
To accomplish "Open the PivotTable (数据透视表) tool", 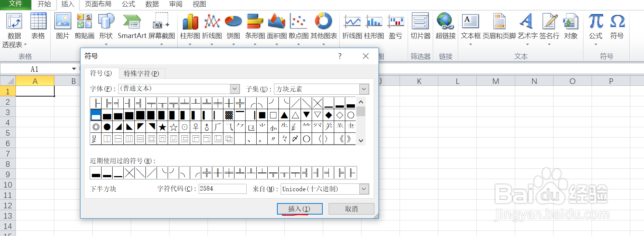I will tap(14, 30).
